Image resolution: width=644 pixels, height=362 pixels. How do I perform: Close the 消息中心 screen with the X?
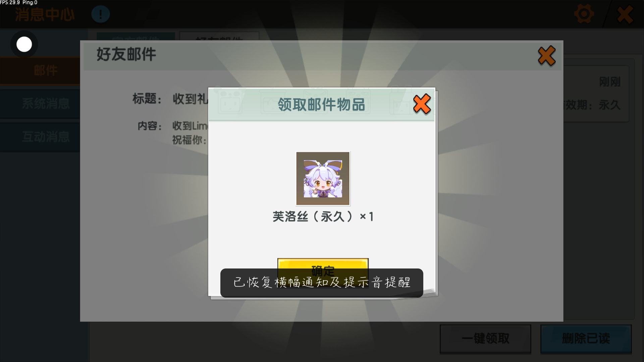pyautogui.click(x=625, y=14)
